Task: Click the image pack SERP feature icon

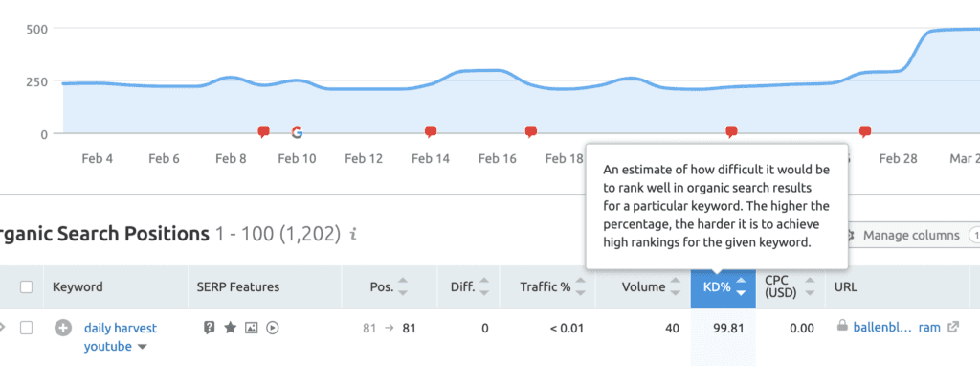Action: pos(252,328)
